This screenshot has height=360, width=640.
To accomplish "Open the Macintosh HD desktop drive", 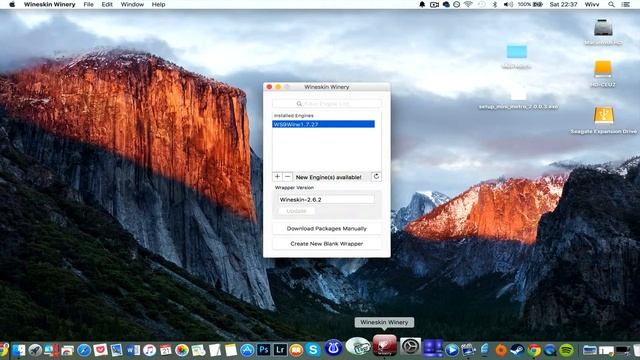I will click(x=603, y=28).
